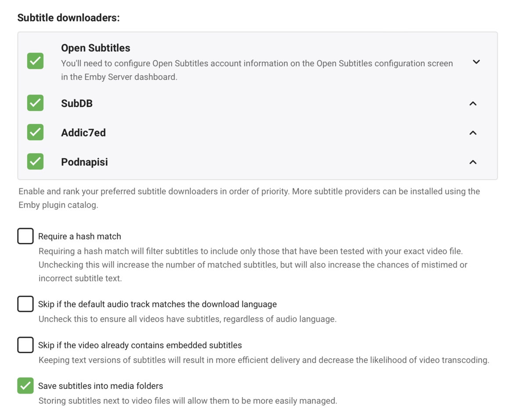Uncheck the Open Subtitles downloader checkbox
The width and height of the screenshot is (527, 420).
[x=35, y=61]
